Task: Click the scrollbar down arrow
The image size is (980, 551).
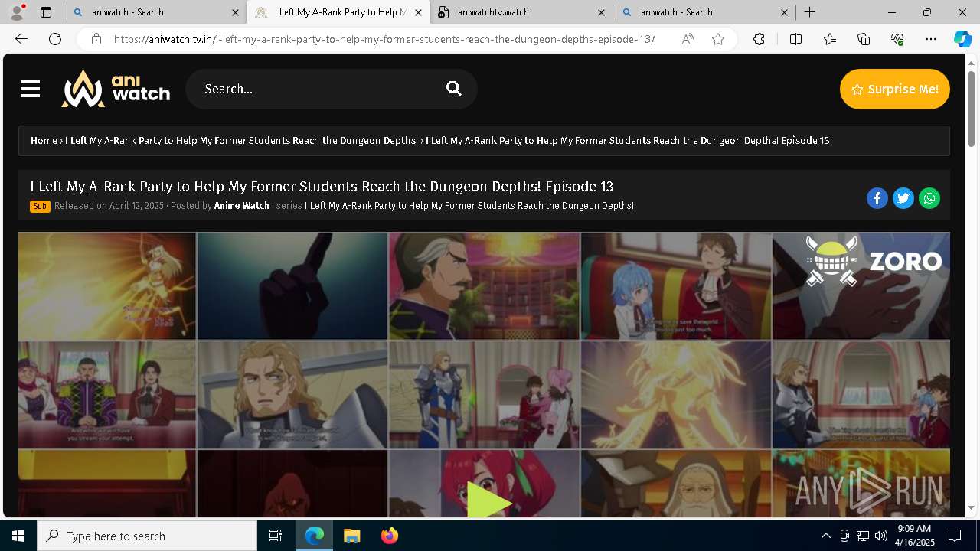Action: [x=972, y=507]
